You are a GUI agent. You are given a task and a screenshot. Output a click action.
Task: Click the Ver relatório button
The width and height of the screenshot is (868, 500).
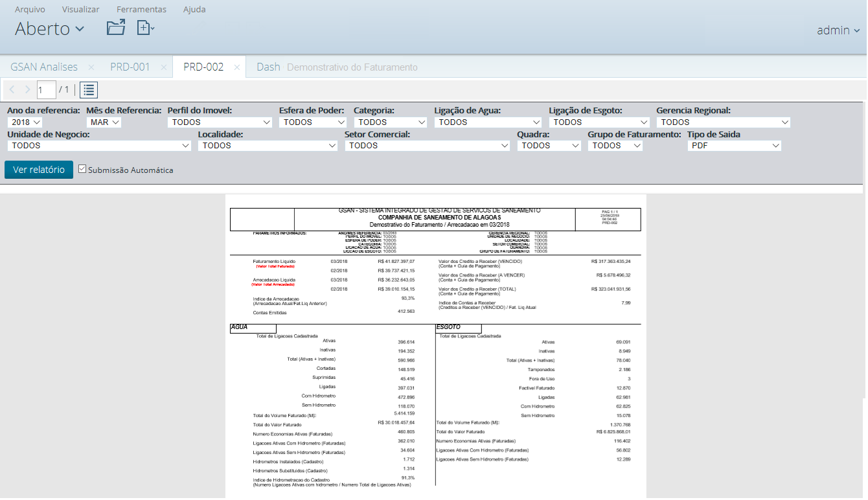click(39, 170)
